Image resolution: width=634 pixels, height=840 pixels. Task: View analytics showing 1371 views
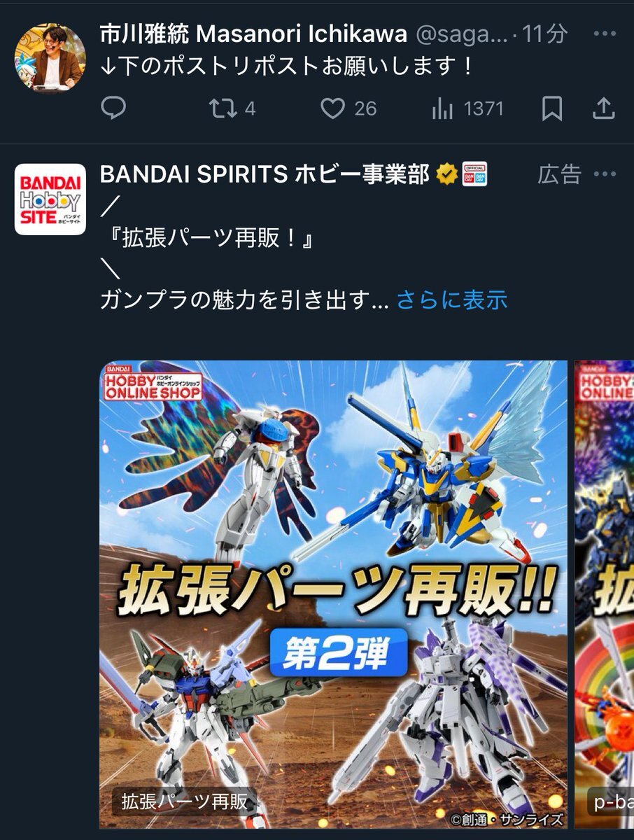coord(467,108)
